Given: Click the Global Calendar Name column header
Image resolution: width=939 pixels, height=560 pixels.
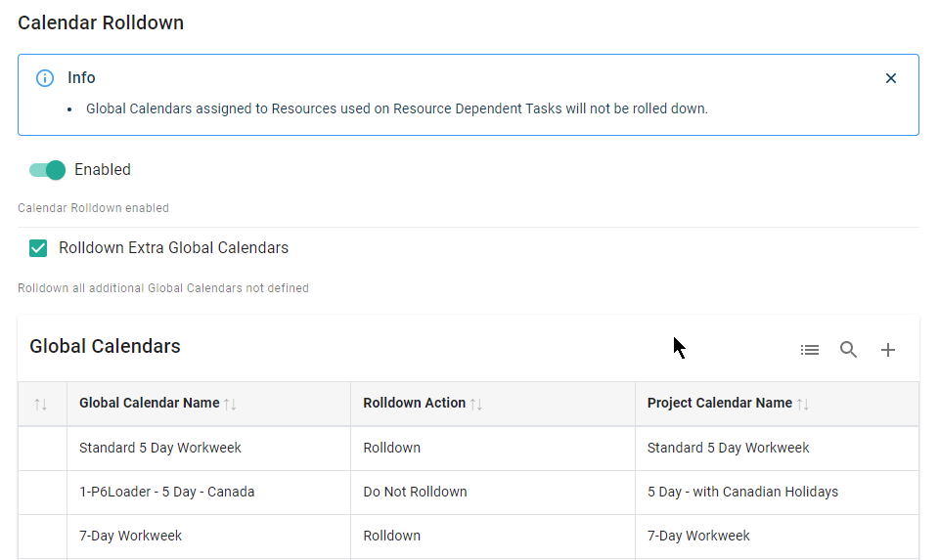Looking at the screenshot, I should [149, 403].
